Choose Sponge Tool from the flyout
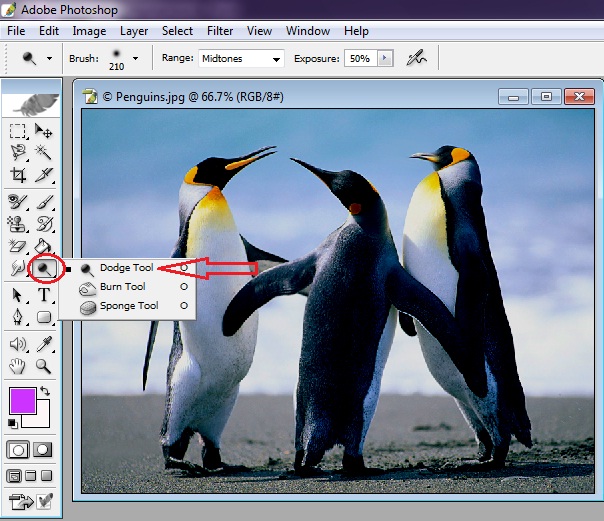This screenshot has width=604, height=521. click(x=129, y=306)
